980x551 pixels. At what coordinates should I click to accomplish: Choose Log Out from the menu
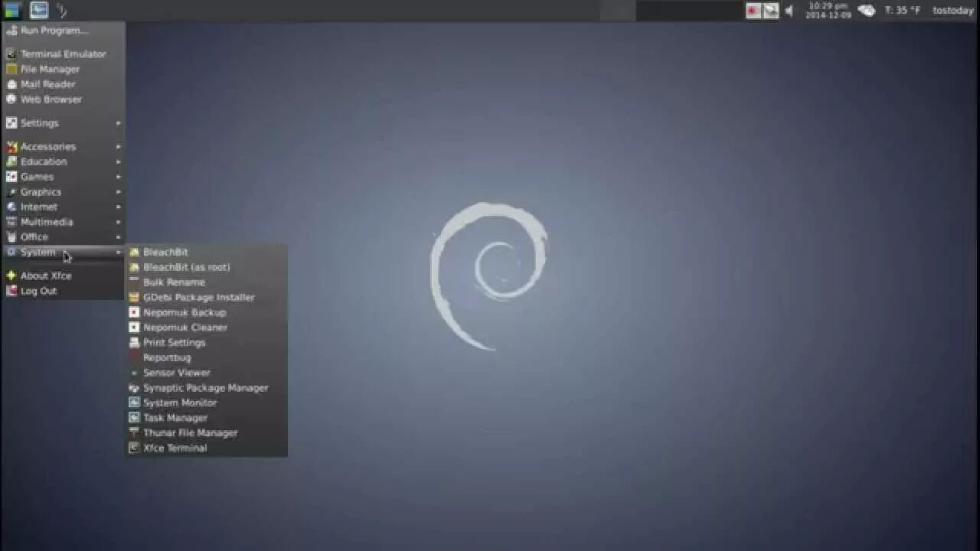64,291
